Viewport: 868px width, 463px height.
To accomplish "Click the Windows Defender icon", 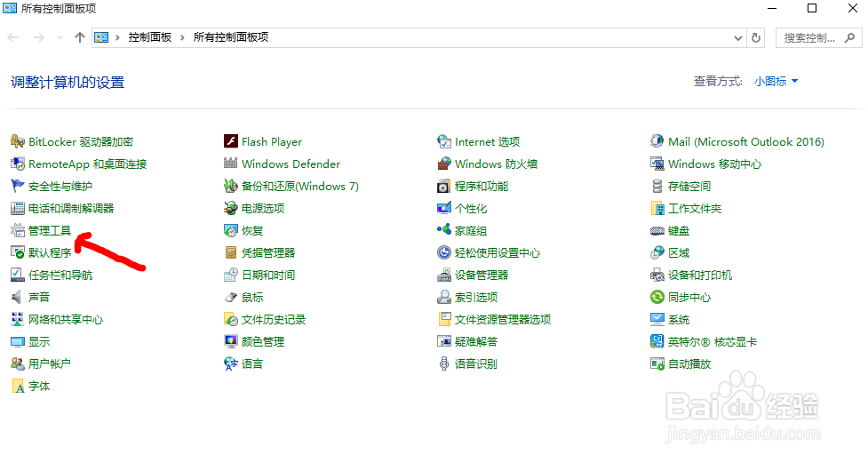I will point(231,164).
